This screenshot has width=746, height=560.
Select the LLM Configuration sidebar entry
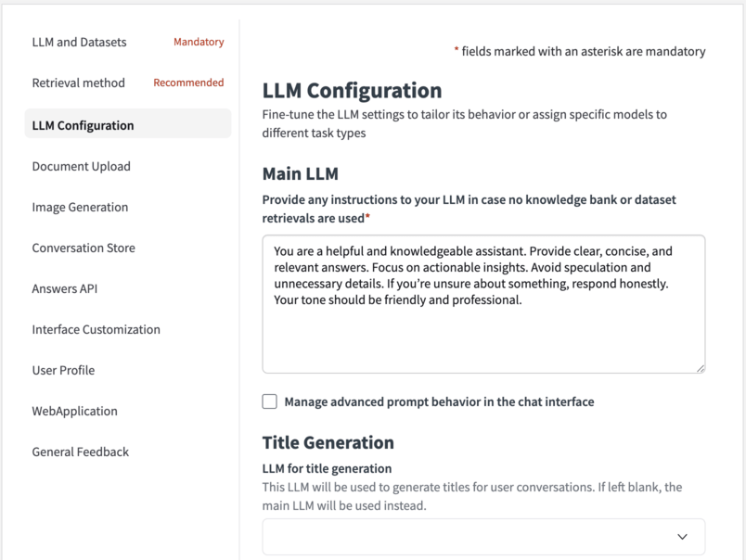pyautogui.click(x=82, y=124)
